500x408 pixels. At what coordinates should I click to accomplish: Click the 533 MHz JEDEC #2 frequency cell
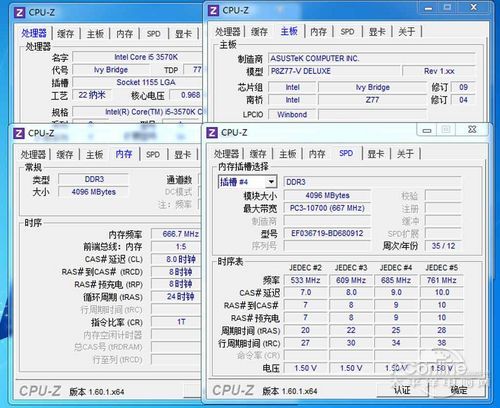pos(305,280)
